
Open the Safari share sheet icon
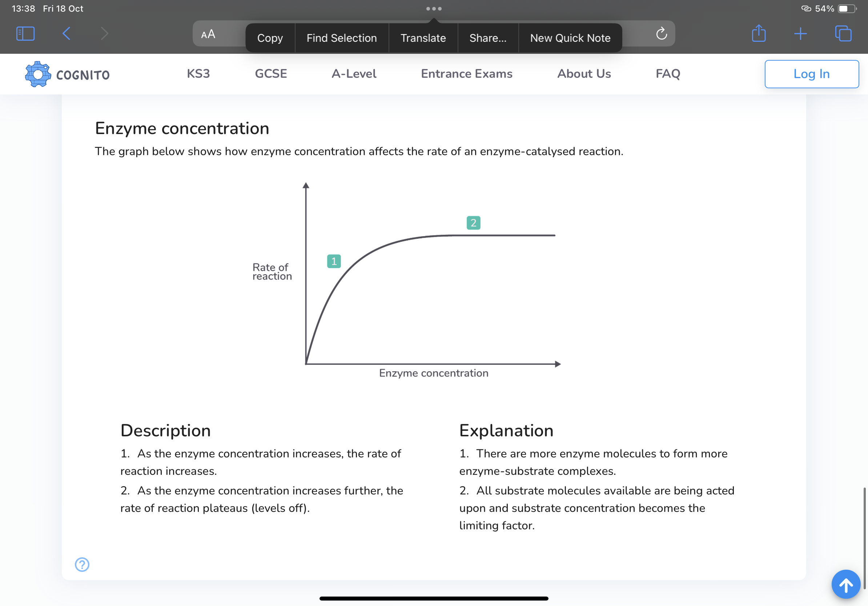758,34
